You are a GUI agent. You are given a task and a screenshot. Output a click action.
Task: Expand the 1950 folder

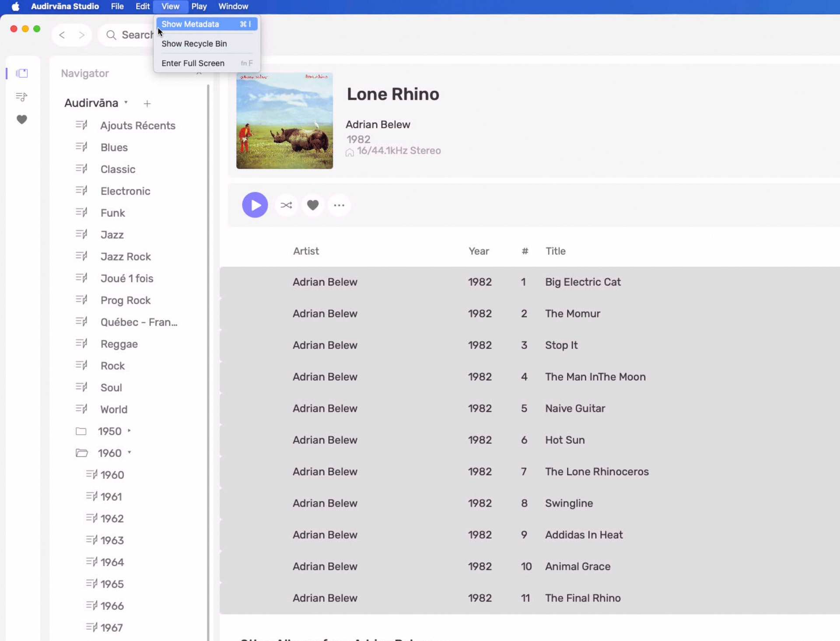click(x=129, y=431)
